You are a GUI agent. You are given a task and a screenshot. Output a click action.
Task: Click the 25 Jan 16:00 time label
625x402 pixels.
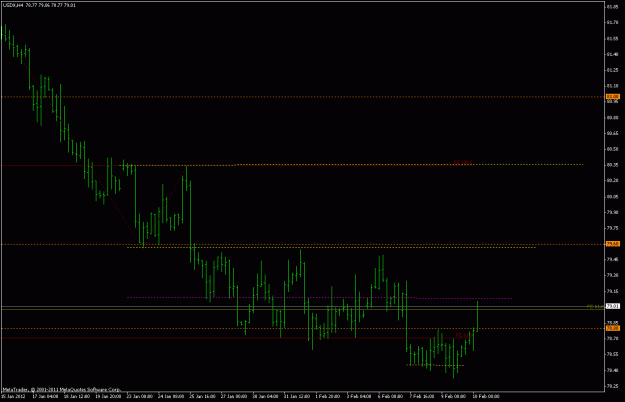click(203, 396)
